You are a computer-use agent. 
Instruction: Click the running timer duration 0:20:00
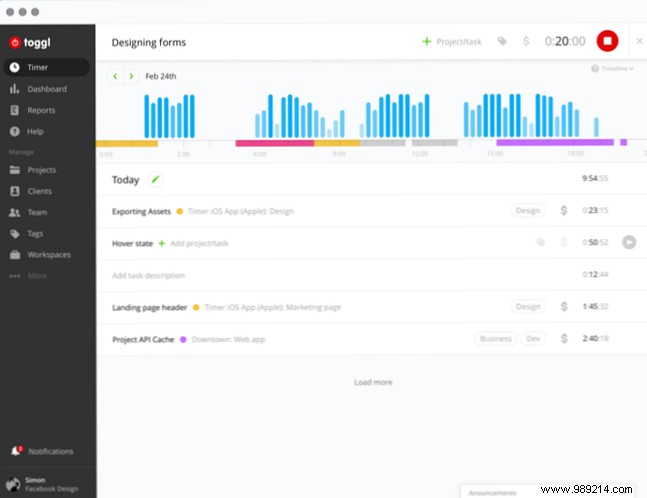click(565, 41)
